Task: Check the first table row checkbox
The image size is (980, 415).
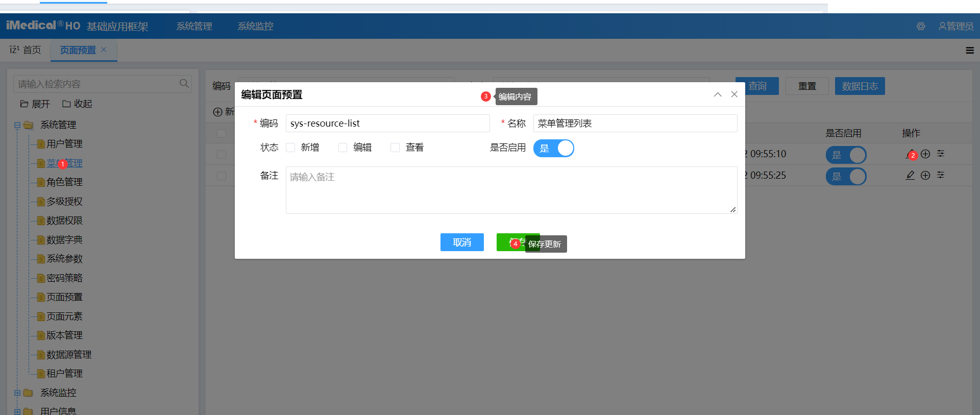Action: (222, 154)
